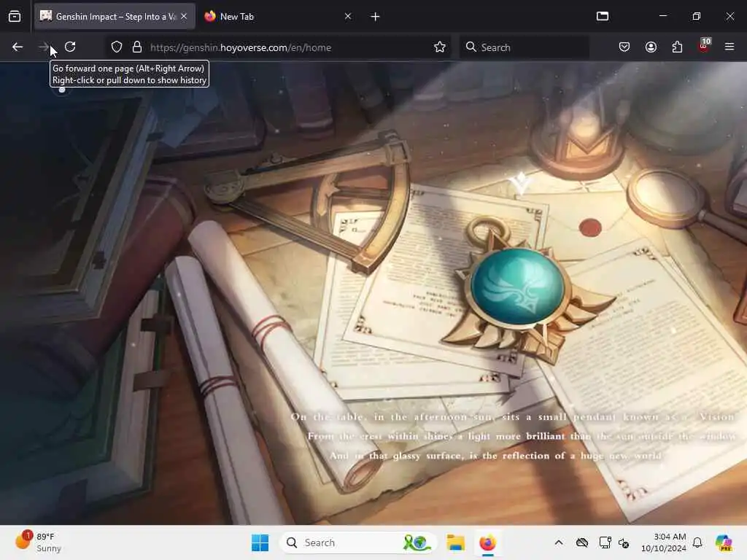
Task: Focus the Firefox toolbar Search field
Action: point(524,47)
